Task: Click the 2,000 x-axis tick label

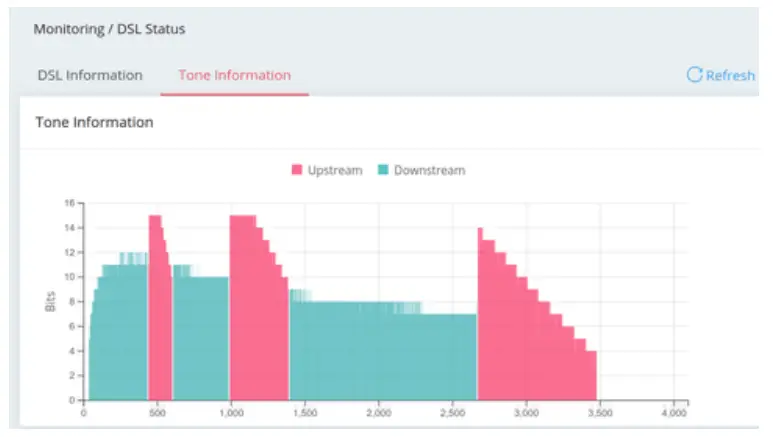Action: (x=379, y=413)
